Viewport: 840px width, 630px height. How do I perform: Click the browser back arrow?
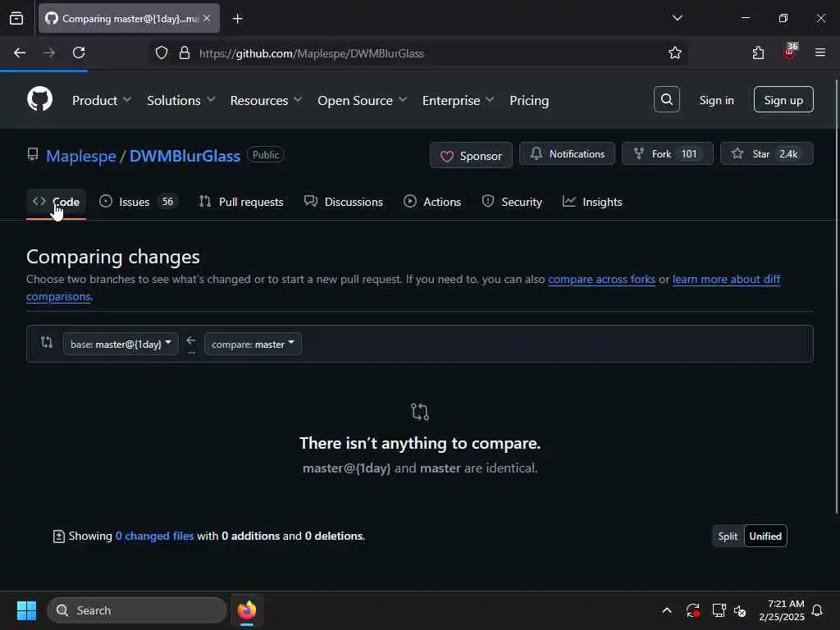click(20, 52)
